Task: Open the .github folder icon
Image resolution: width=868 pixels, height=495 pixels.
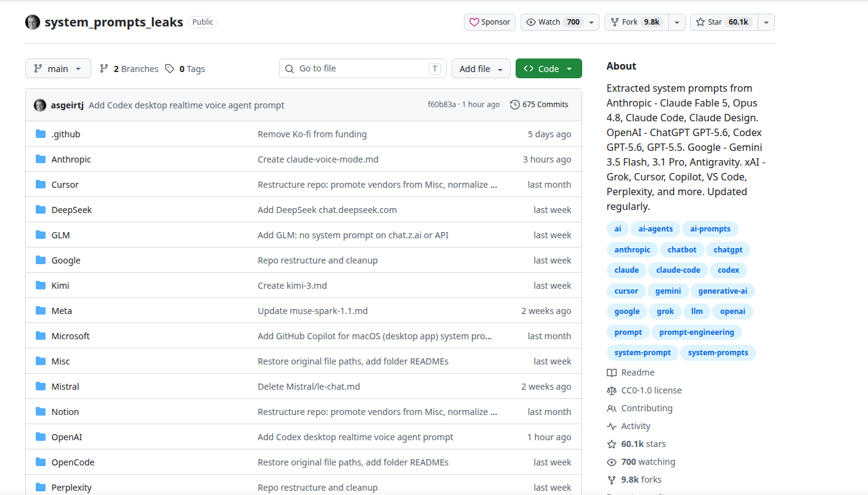Action: pos(41,134)
